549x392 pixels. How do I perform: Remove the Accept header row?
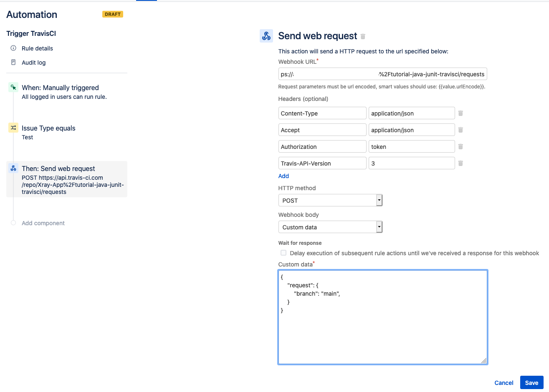tap(460, 130)
